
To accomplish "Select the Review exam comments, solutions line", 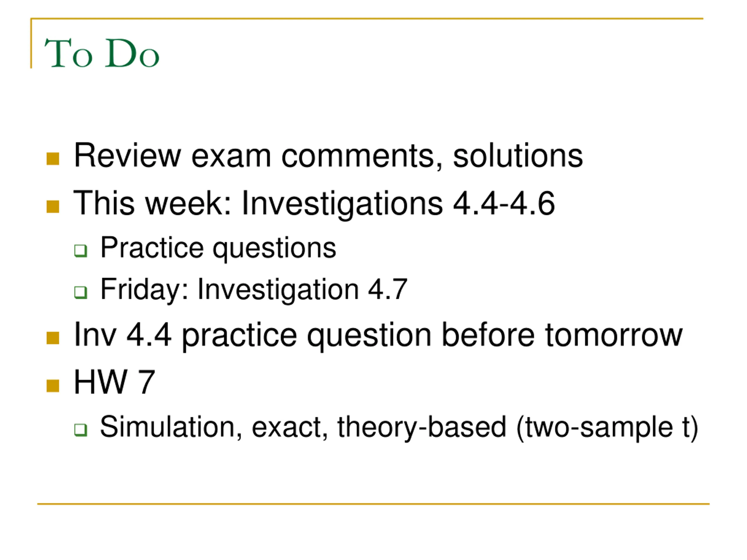I will (328, 156).
